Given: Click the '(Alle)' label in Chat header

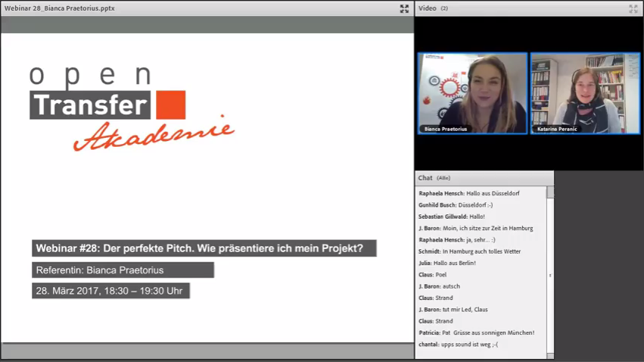Looking at the screenshot, I should [443, 178].
